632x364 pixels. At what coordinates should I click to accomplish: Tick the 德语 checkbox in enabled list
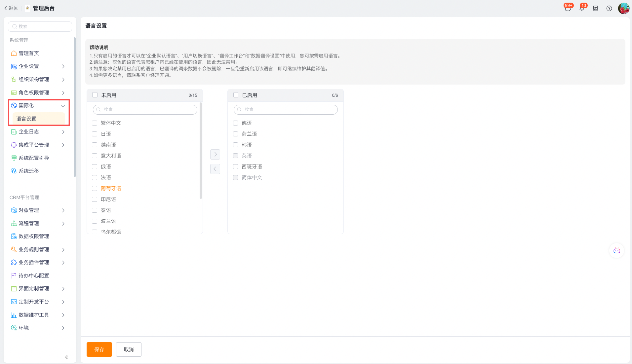236,123
